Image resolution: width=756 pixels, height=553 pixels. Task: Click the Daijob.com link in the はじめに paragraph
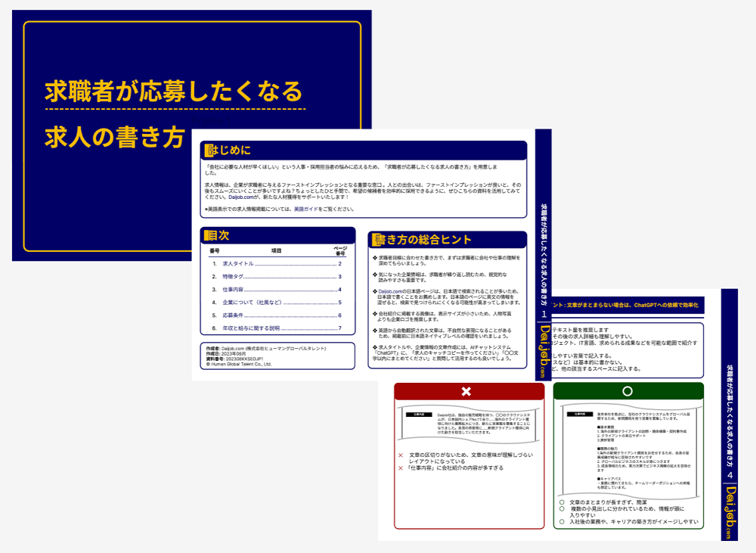pos(241,197)
